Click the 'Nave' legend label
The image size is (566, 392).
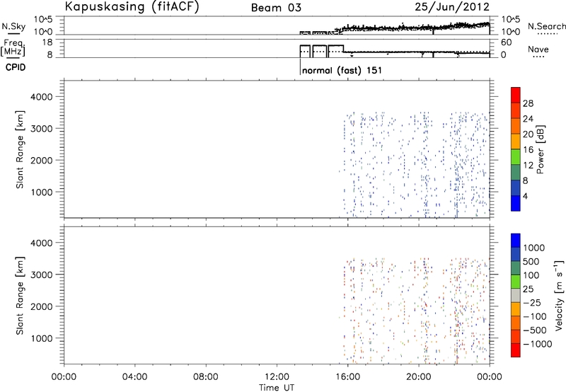point(538,49)
